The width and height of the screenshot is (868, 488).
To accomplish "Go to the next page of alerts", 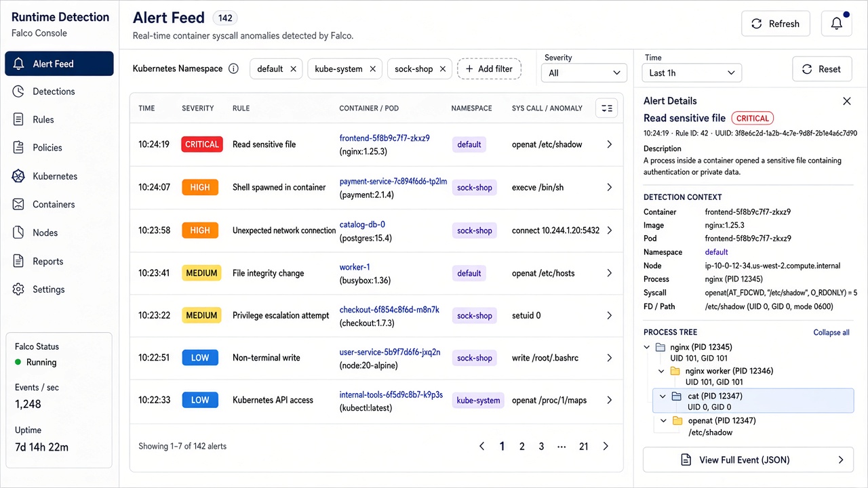I will pyautogui.click(x=606, y=446).
